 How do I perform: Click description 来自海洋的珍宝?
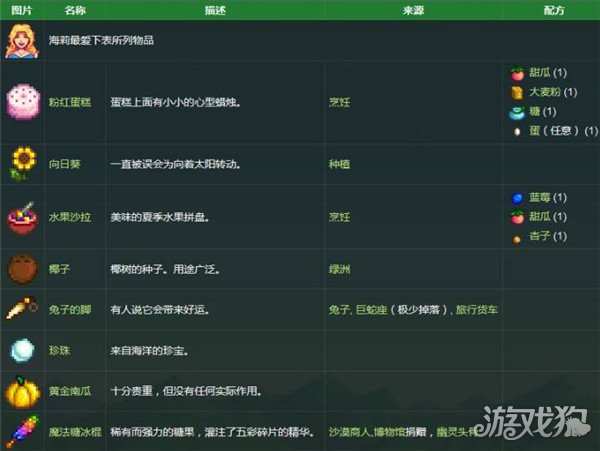coord(150,350)
